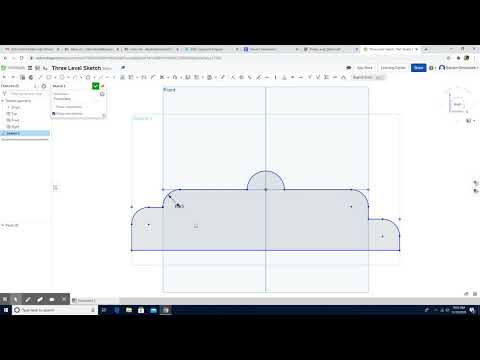Expand the Parts list section
Image resolution: width=480 pixels, height=360 pixels.
(x=3, y=225)
